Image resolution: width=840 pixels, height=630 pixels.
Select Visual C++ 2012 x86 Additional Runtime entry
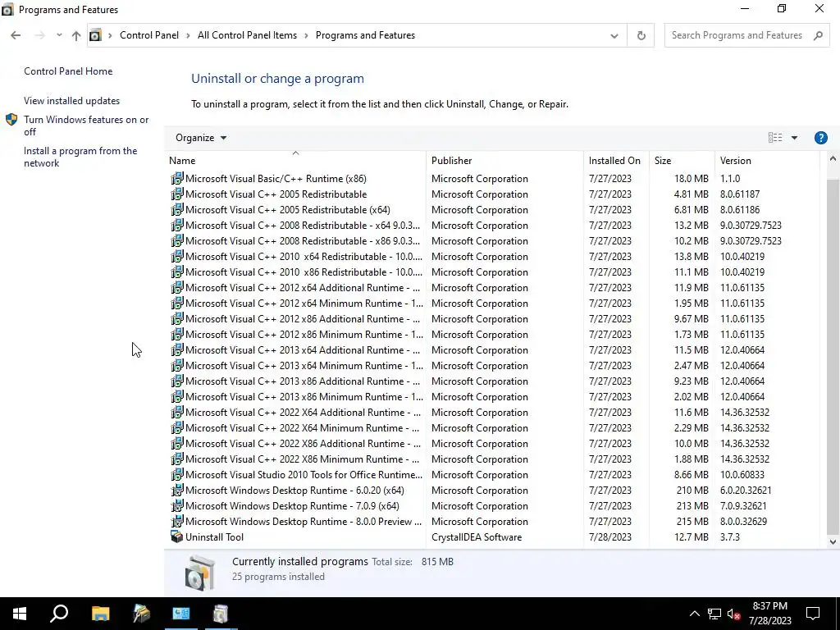click(x=303, y=319)
